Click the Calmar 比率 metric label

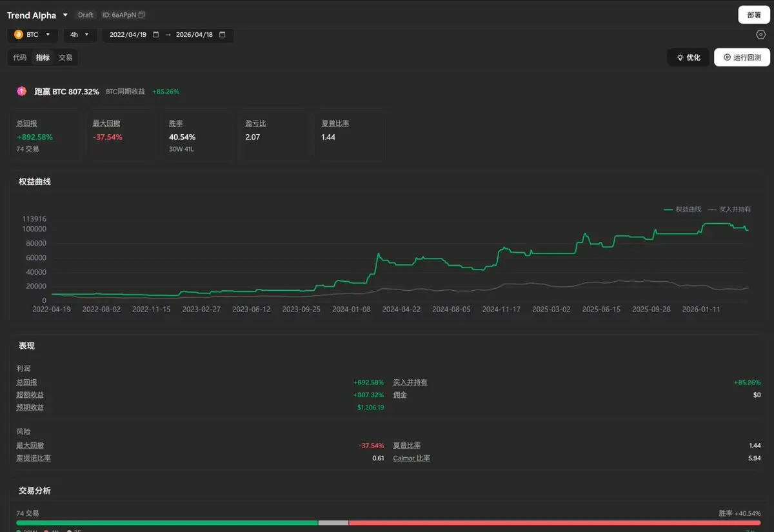[x=412, y=458]
